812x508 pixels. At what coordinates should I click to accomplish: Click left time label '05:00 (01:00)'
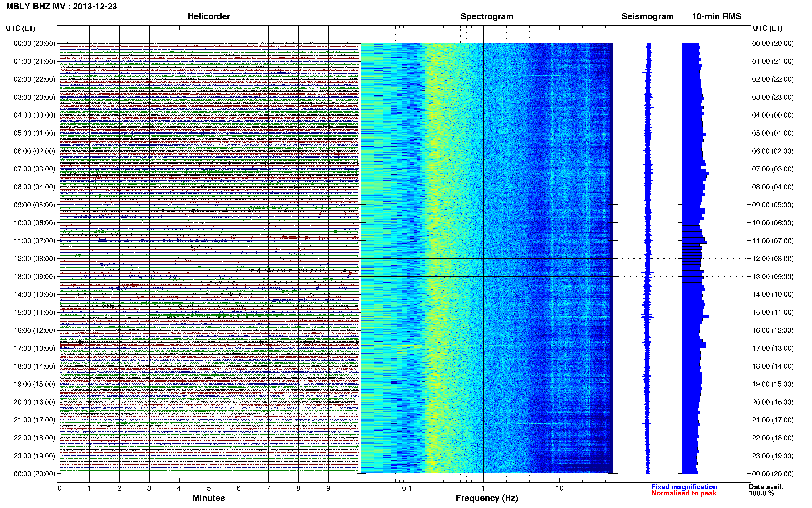(34, 133)
